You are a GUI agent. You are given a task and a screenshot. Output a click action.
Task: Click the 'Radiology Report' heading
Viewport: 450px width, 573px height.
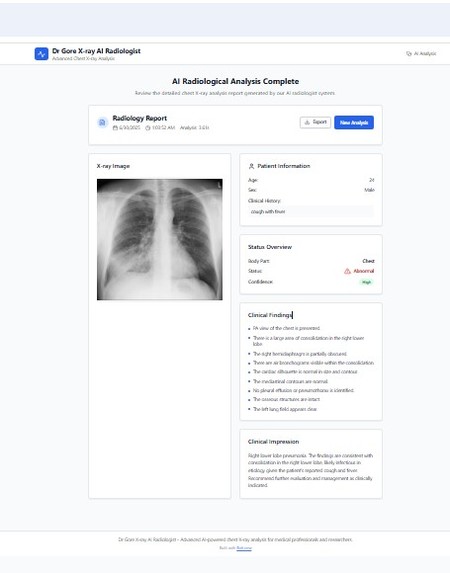pos(140,118)
